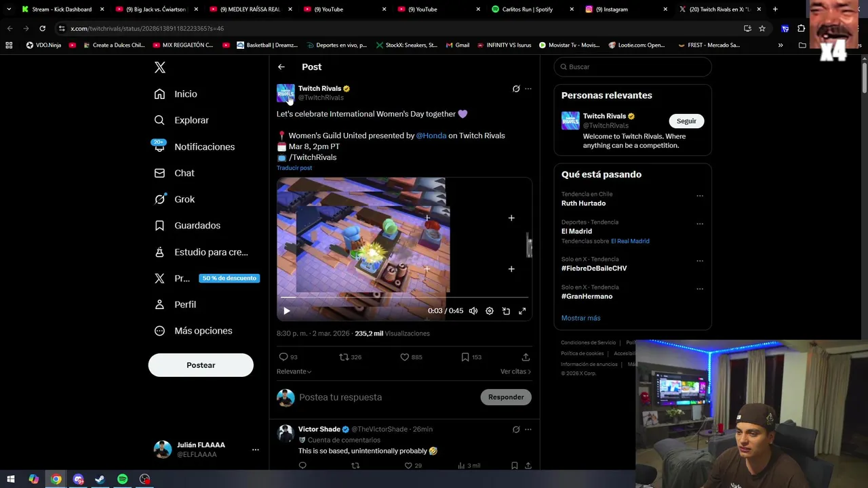Open Chat messages
Image resolution: width=868 pixels, height=488 pixels.
click(174, 173)
